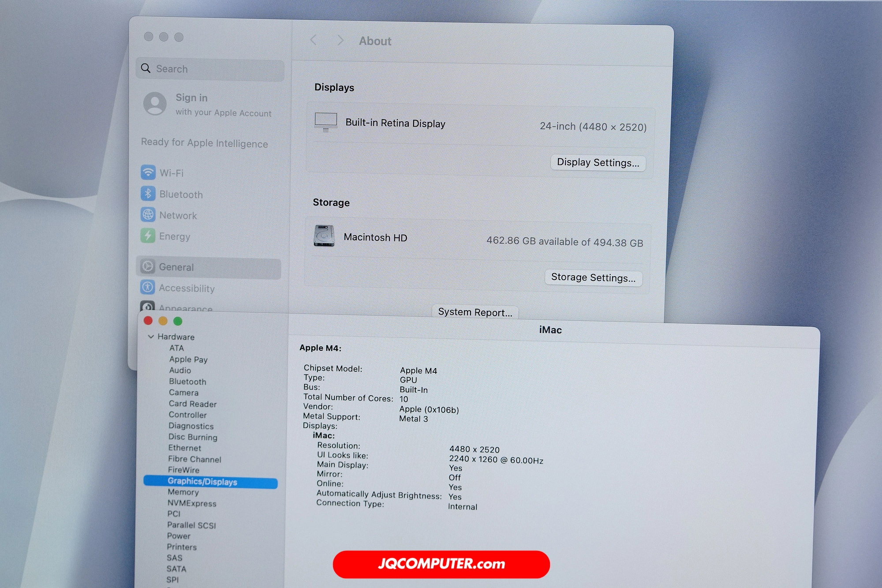This screenshot has width=882, height=588.
Task: Click the Storage Settings button
Action: pyautogui.click(x=593, y=277)
